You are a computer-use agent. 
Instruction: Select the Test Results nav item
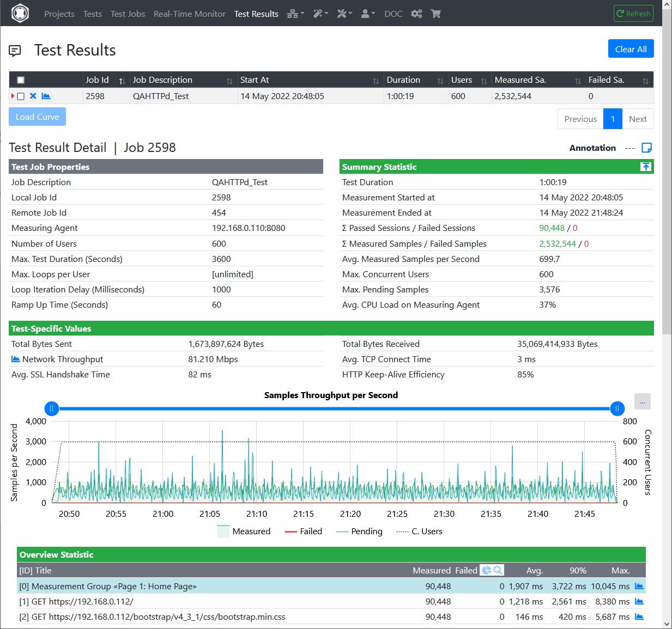[x=256, y=14]
